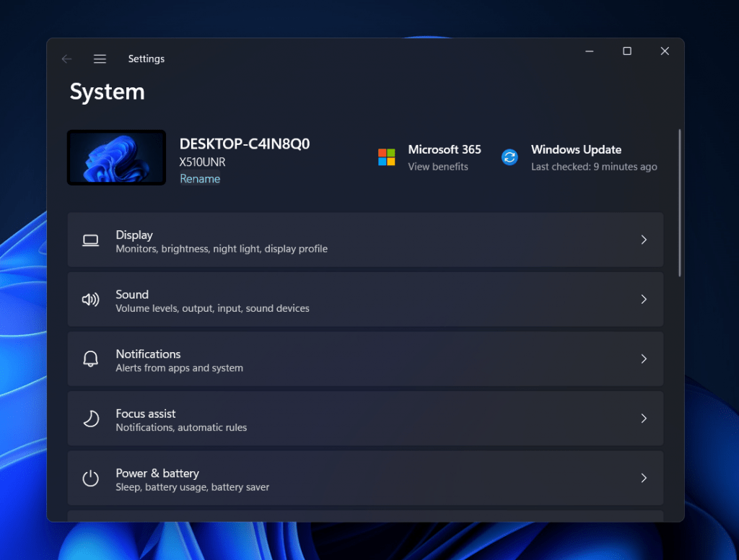Click the Rename link
Image resolution: width=739 pixels, height=560 pixels.
click(199, 178)
